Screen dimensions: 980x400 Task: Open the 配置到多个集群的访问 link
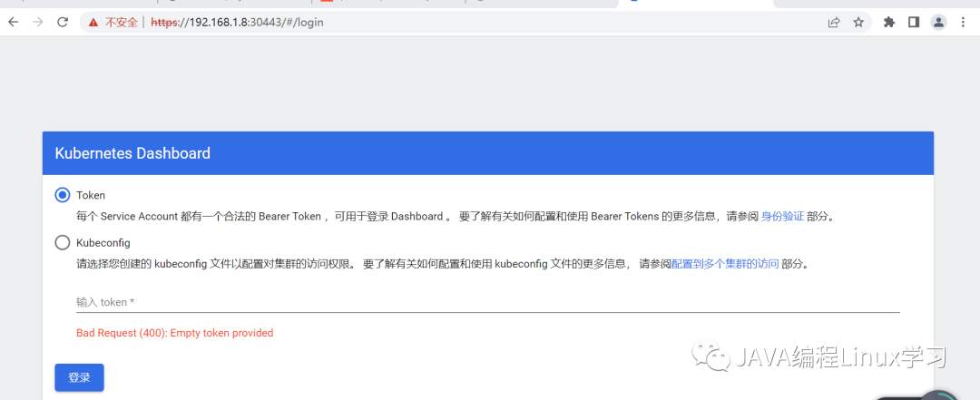725,264
